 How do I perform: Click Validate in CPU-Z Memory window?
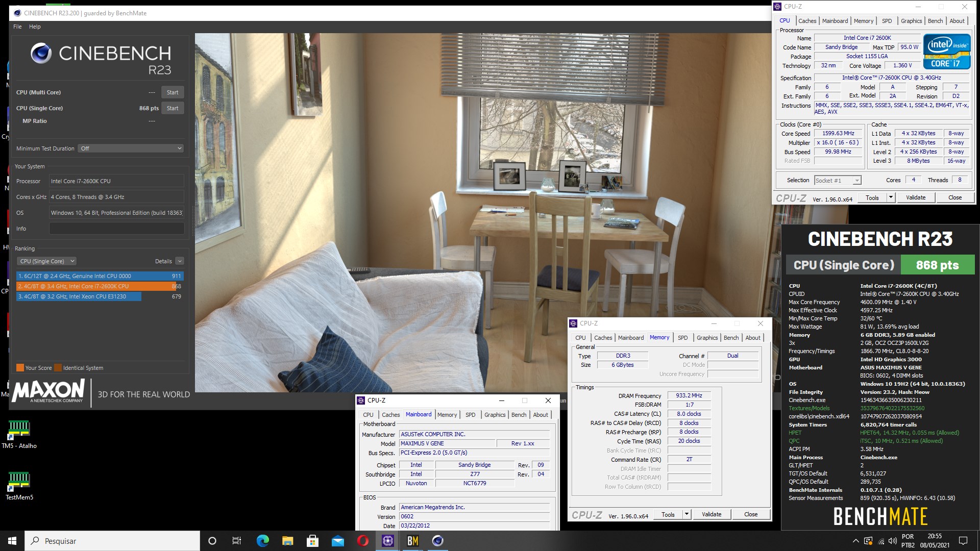click(712, 514)
